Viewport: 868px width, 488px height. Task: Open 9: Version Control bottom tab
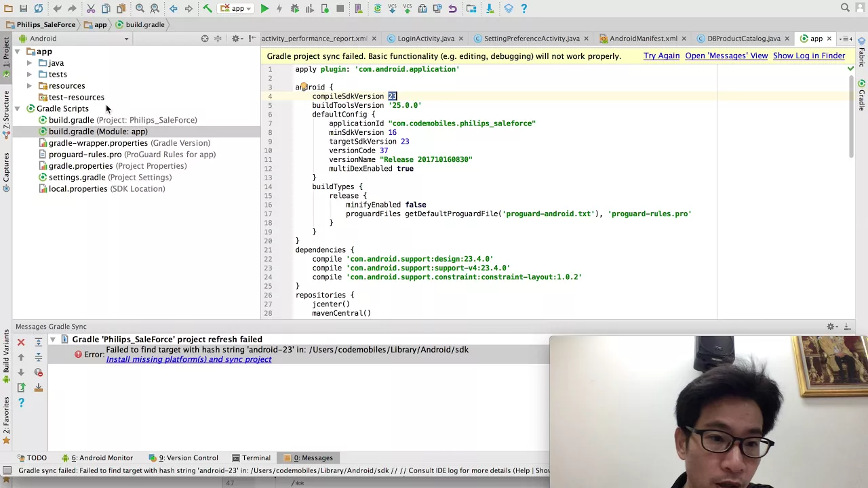coord(184,458)
